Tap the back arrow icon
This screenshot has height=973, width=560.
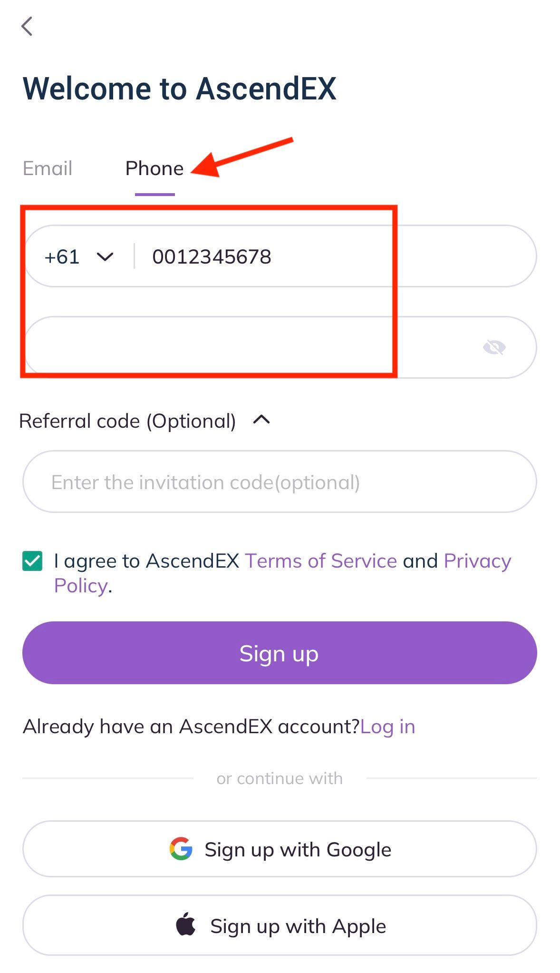[x=27, y=26]
